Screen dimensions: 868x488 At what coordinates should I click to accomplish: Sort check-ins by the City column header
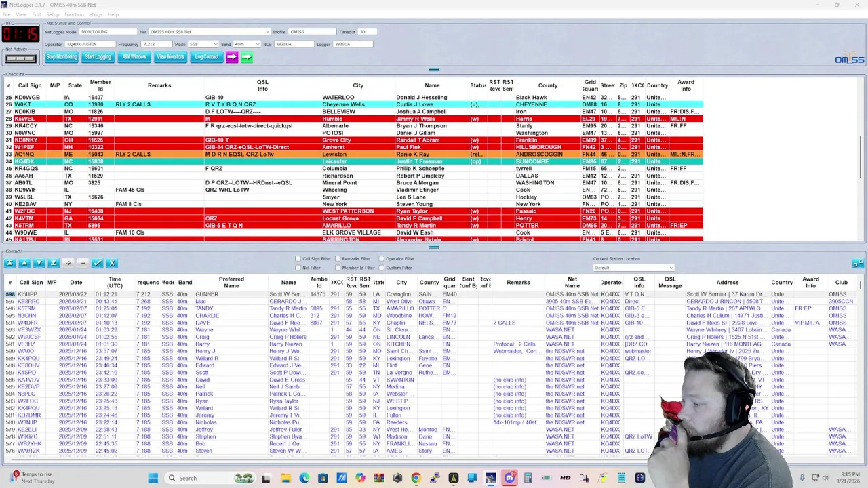(x=358, y=85)
